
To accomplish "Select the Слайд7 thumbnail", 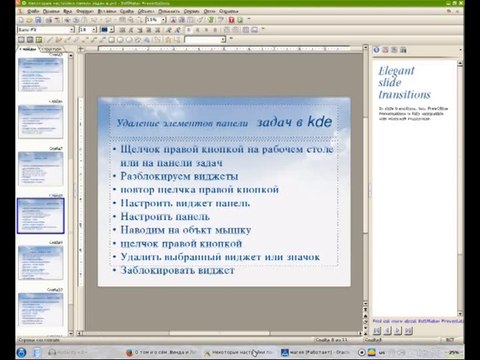I will tap(41, 169).
